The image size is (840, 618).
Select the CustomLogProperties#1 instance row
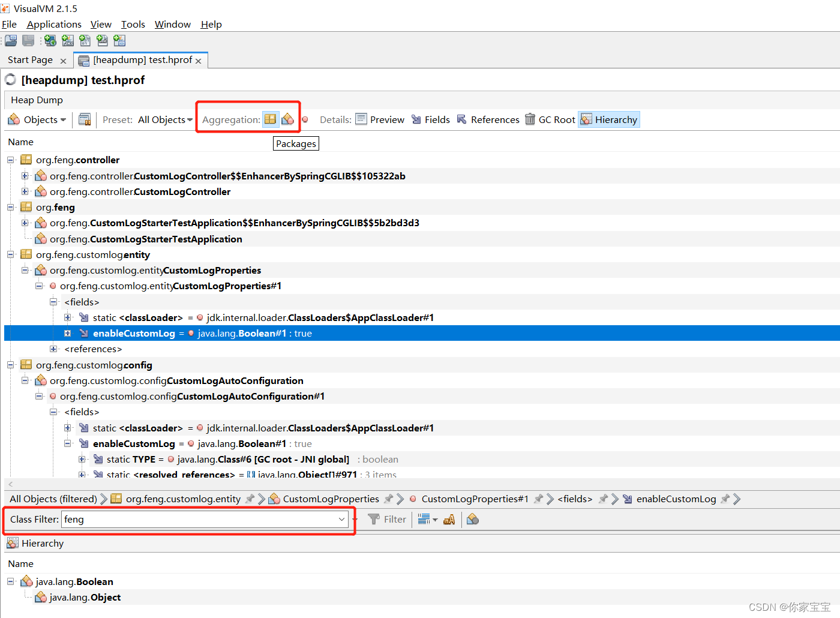pos(170,286)
